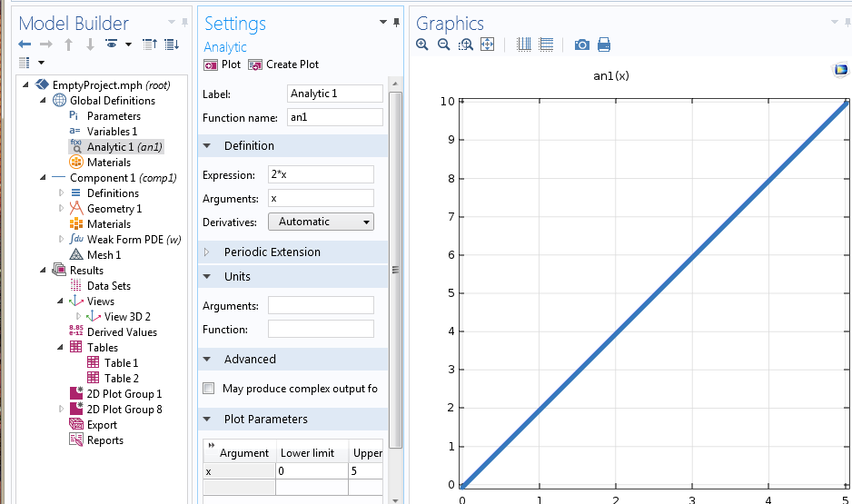Screen dimensions: 852x504
Task: Click the Plot button in Settings
Action: click(x=223, y=64)
